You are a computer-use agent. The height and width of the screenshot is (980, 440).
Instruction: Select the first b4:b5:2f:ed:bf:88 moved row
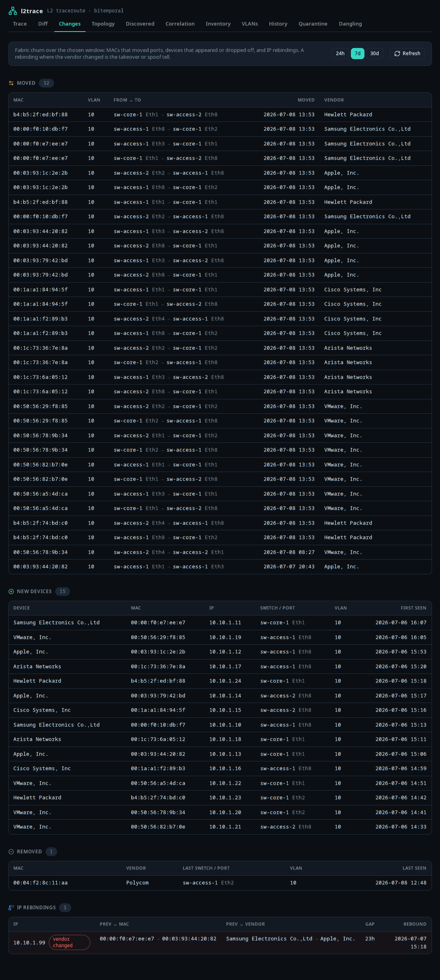pos(220,115)
